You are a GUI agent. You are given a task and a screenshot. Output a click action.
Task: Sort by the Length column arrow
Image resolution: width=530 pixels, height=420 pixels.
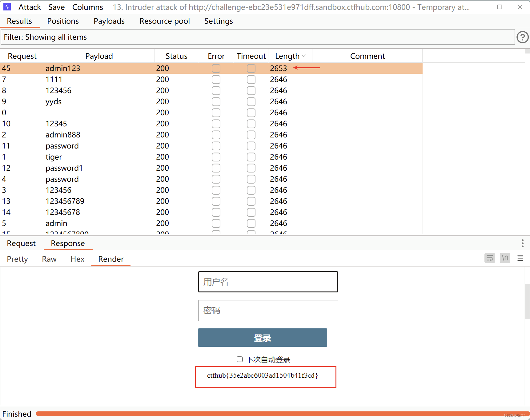coord(304,56)
